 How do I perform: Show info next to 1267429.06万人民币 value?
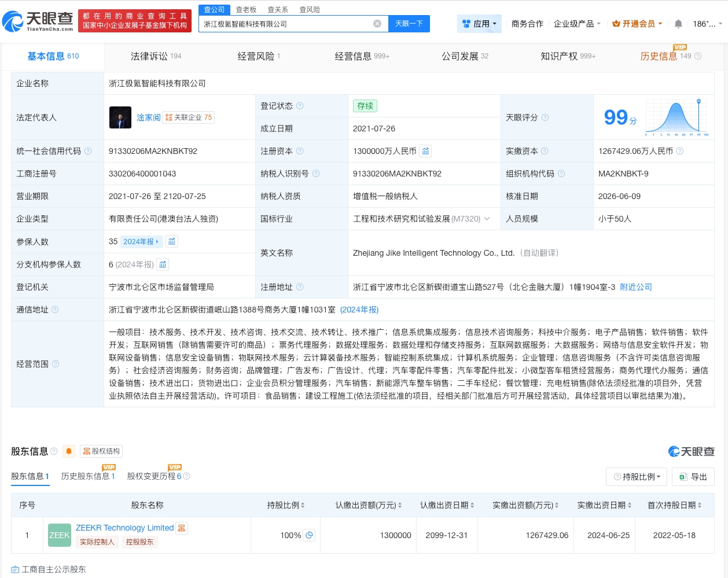click(680, 151)
